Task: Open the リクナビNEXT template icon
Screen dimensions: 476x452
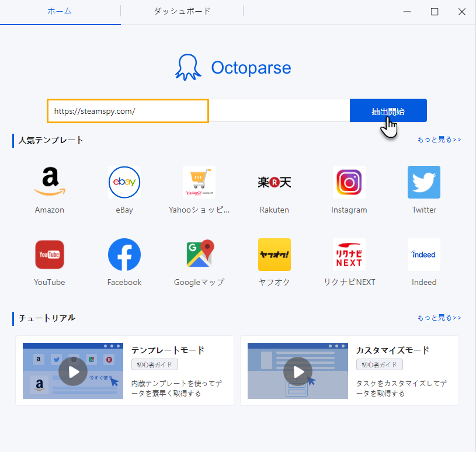Action: point(349,255)
